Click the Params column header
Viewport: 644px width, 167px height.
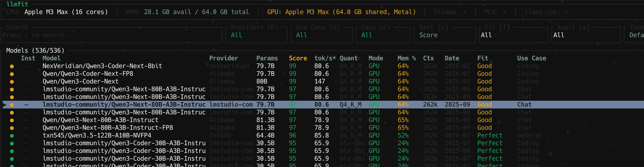tap(267, 58)
